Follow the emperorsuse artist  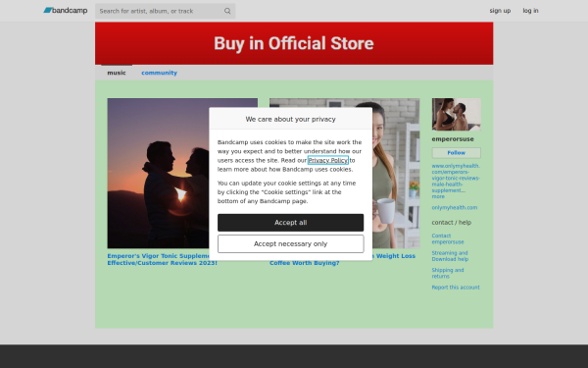(457, 153)
